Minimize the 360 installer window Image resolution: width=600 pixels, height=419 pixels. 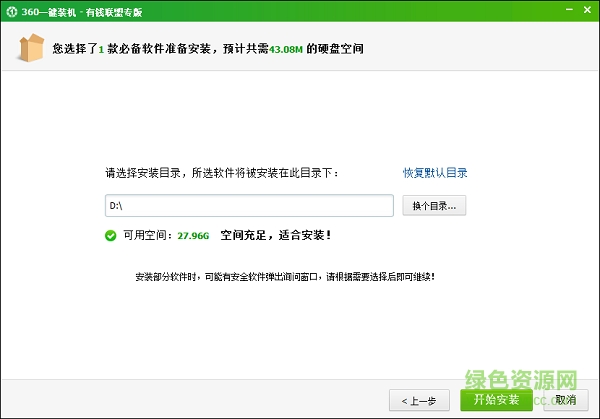pyautogui.click(x=566, y=10)
